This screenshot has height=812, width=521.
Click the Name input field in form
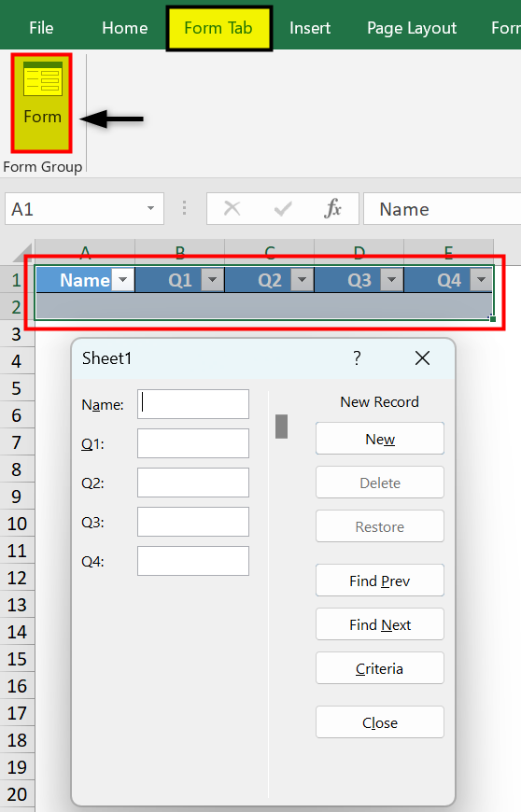[x=193, y=404]
